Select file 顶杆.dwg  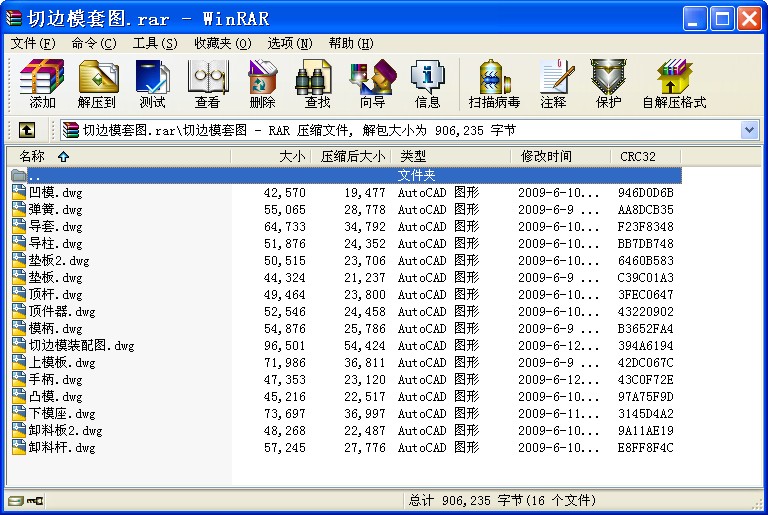(x=55, y=294)
